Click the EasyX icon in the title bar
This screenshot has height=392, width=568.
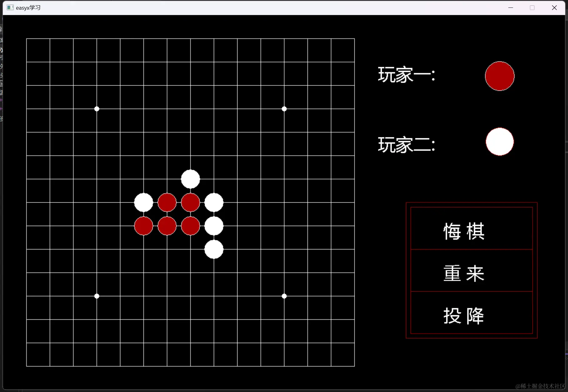[x=10, y=7]
